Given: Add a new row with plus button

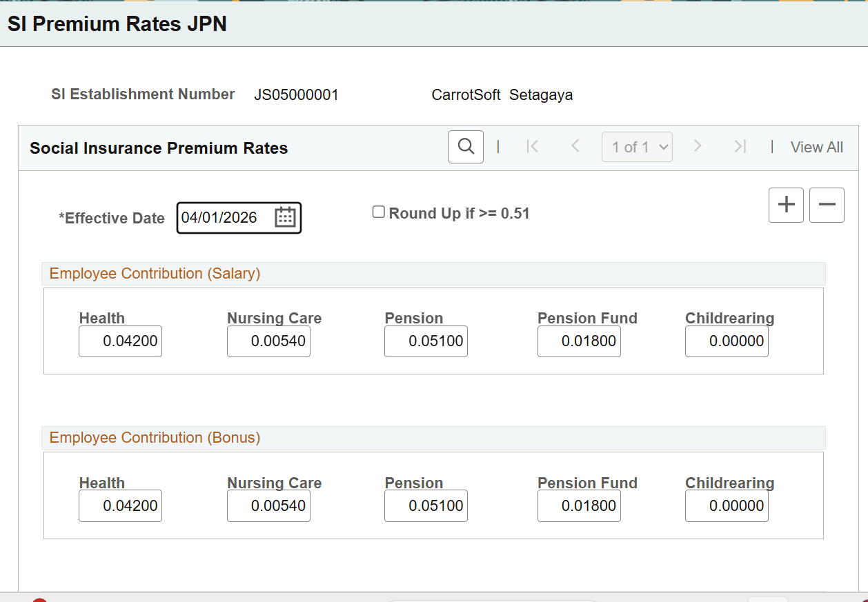Looking at the screenshot, I should 786,205.
